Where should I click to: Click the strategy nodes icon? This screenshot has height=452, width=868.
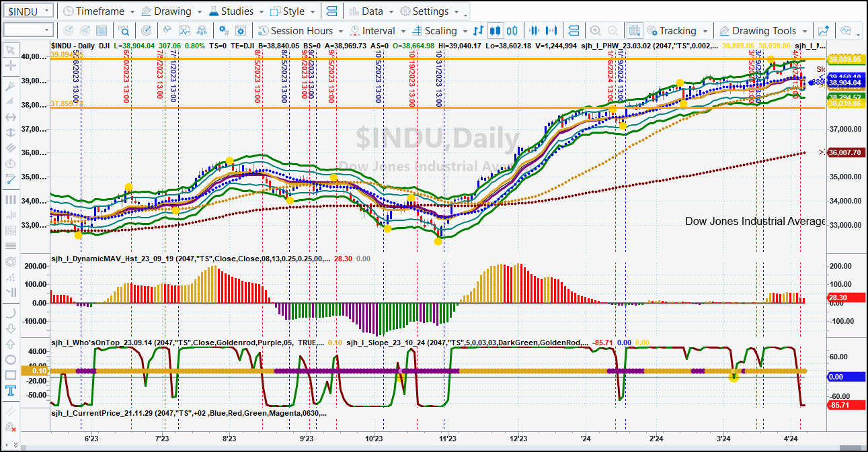(202, 30)
